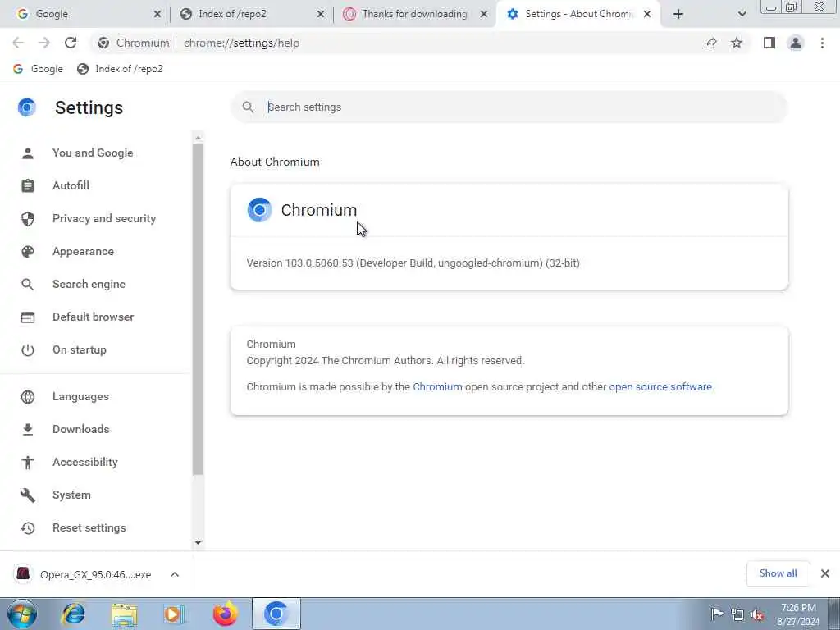Reload the settings page
This screenshot has width=840, height=630.
(x=71, y=43)
